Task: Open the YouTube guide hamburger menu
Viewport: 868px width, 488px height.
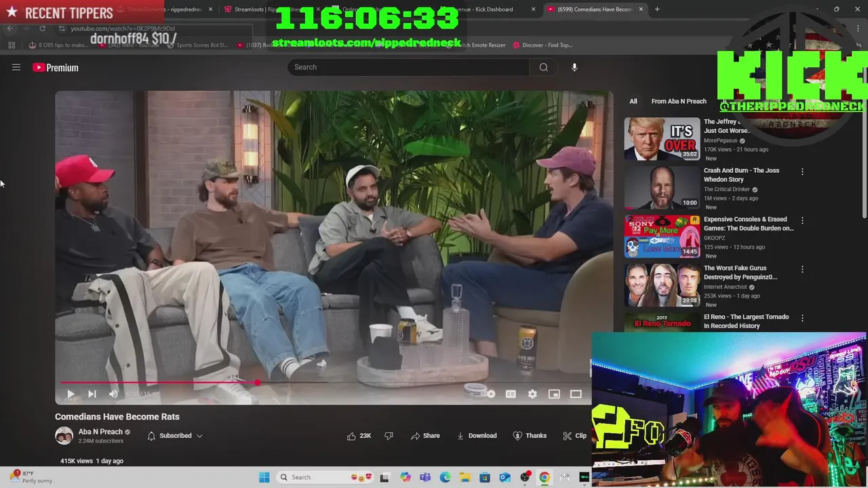Action: pyautogui.click(x=16, y=67)
